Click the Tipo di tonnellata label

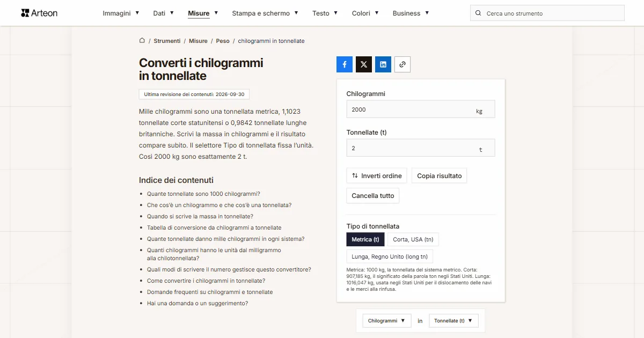(373, 226)
